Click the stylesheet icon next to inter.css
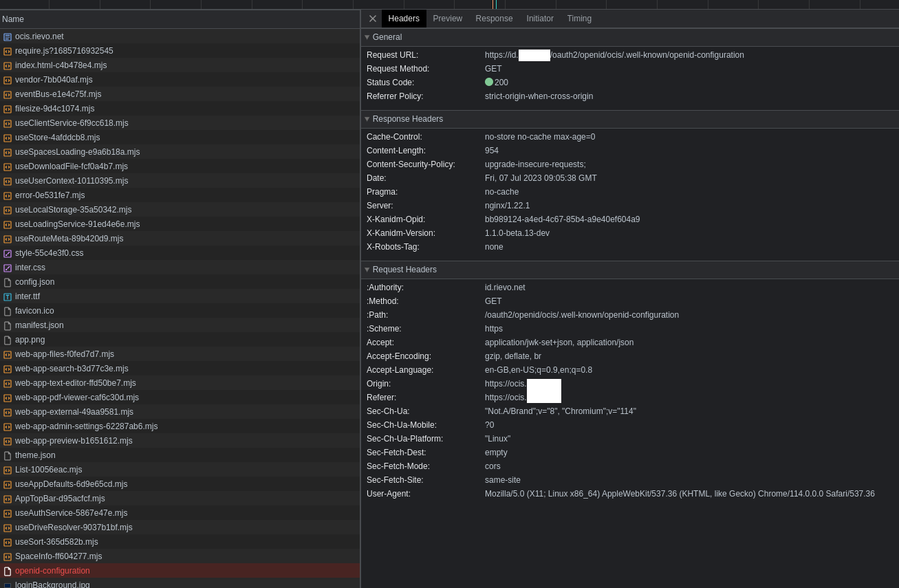Image resolution: width=899 pixels, height=588 pixels. point(8,268)
